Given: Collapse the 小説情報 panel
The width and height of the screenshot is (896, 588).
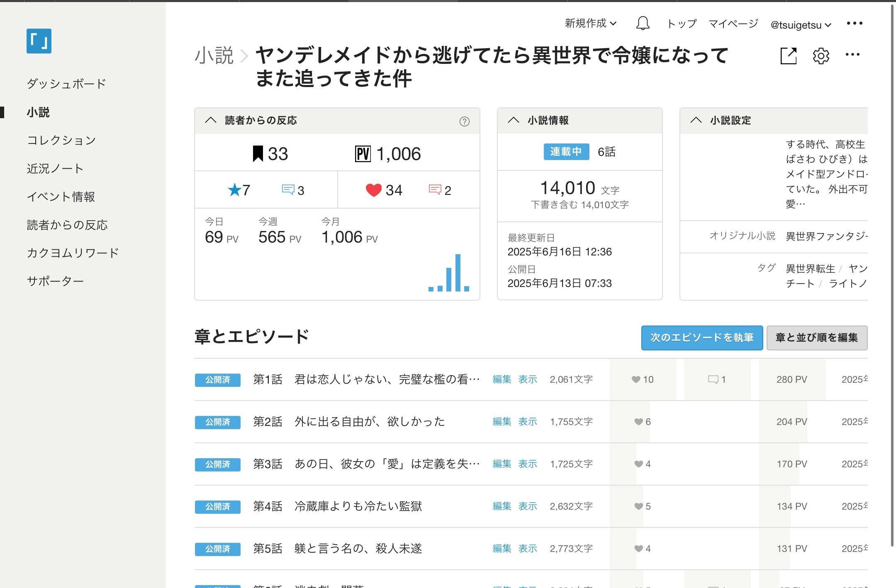Looking at the screenshot, I should [x=514, y=120].
